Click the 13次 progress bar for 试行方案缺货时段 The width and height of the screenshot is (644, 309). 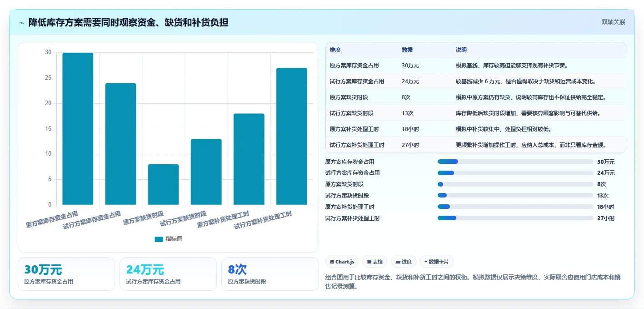click(x=515, y=195)
